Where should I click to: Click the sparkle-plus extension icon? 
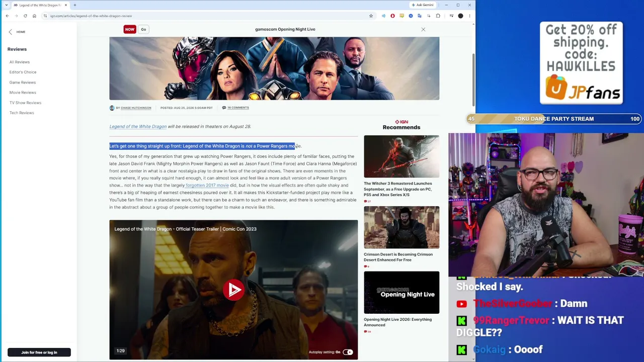[429, 16]
